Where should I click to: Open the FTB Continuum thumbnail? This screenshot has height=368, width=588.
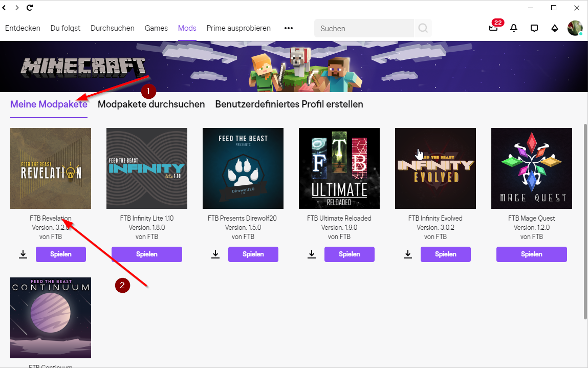pyautogui.click(x=51, y=318)
